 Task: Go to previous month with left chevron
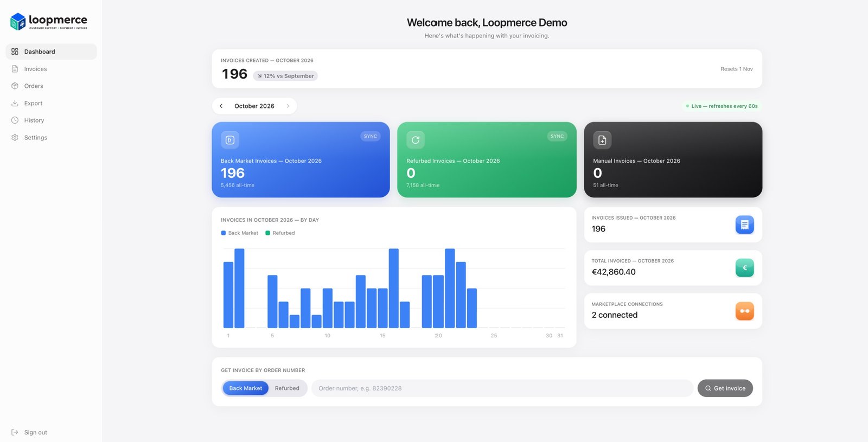click(x=221, y=106)
